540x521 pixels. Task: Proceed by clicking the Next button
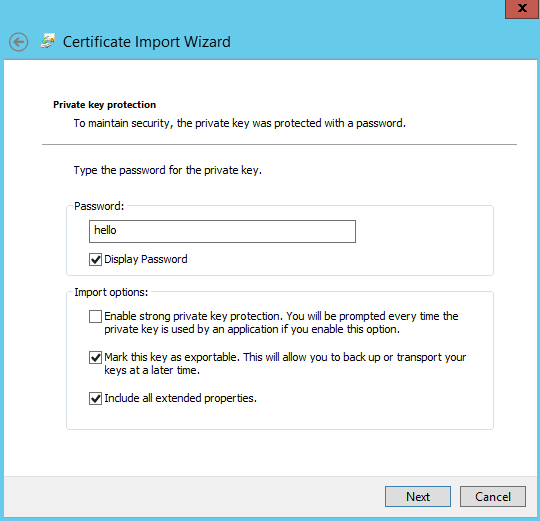tap(418, 497)
